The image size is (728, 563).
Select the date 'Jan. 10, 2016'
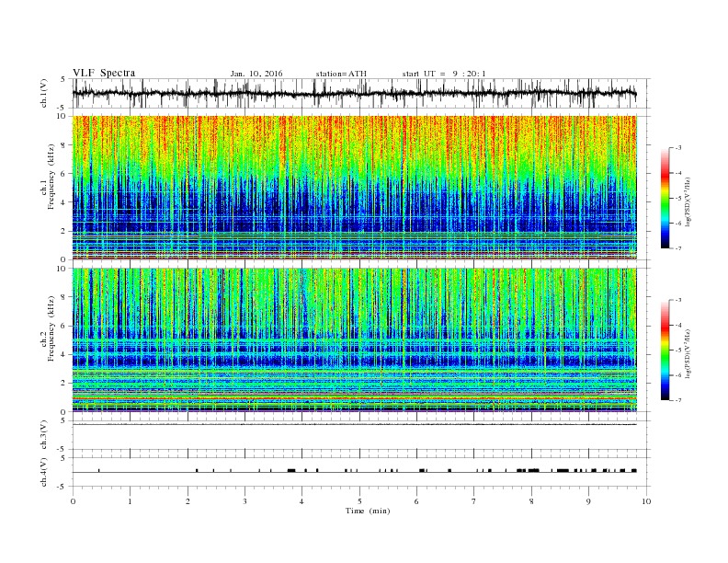tap(256, 74)
